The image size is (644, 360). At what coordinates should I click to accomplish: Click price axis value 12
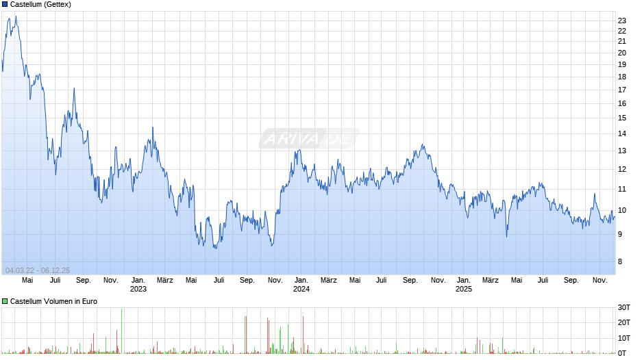pyautogui.click(x=622, y=169)
